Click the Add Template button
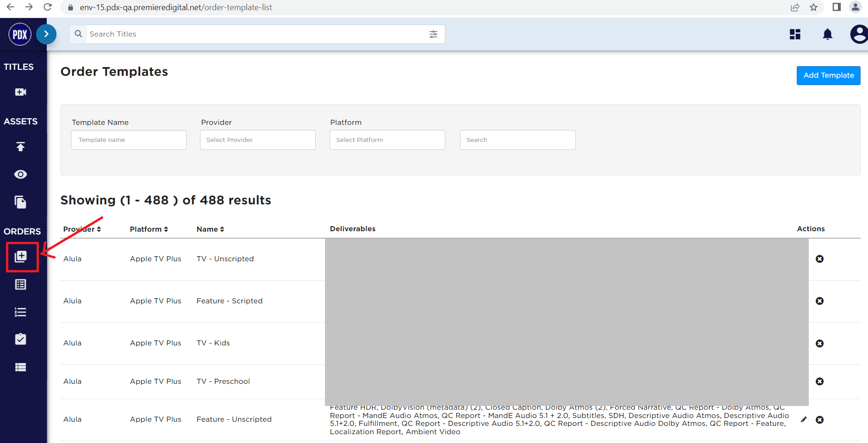868x443 pixels. (x=828, y=75)
